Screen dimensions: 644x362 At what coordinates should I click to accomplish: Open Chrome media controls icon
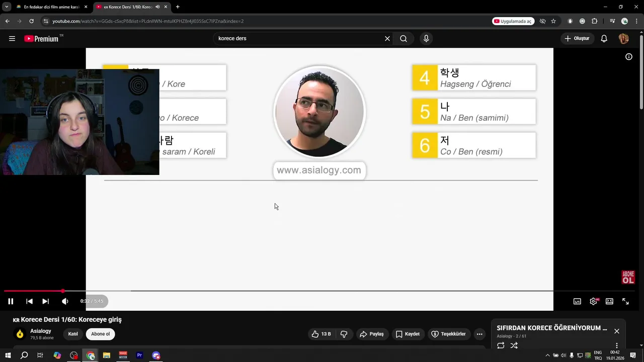pos(612,21)
